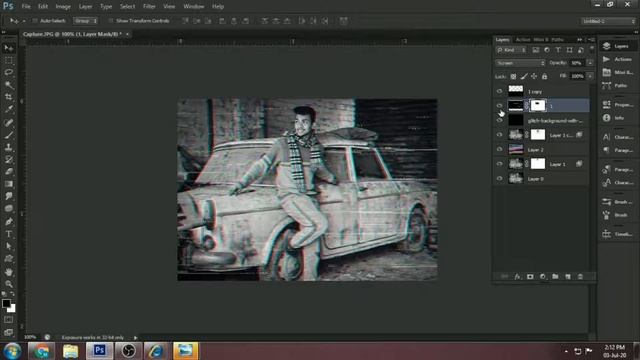This screenshot has height=360, width=640.
Task: Hide Layer 0 using its eye
Action: point(499,178)
